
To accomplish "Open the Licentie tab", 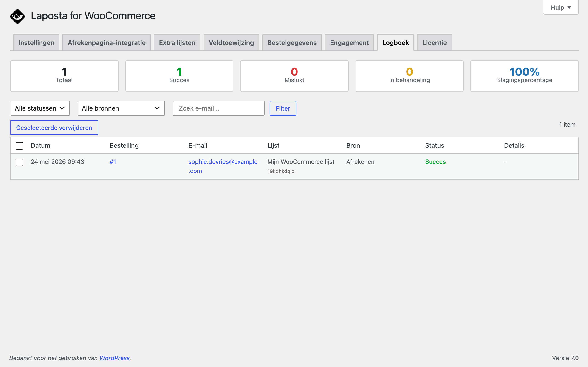I will (x=434, y=43).
